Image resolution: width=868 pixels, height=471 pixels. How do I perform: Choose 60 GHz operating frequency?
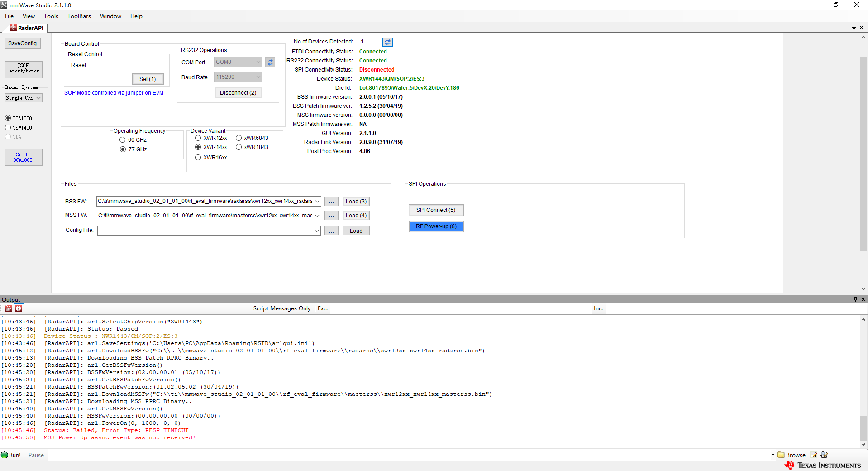click(122, 140)
